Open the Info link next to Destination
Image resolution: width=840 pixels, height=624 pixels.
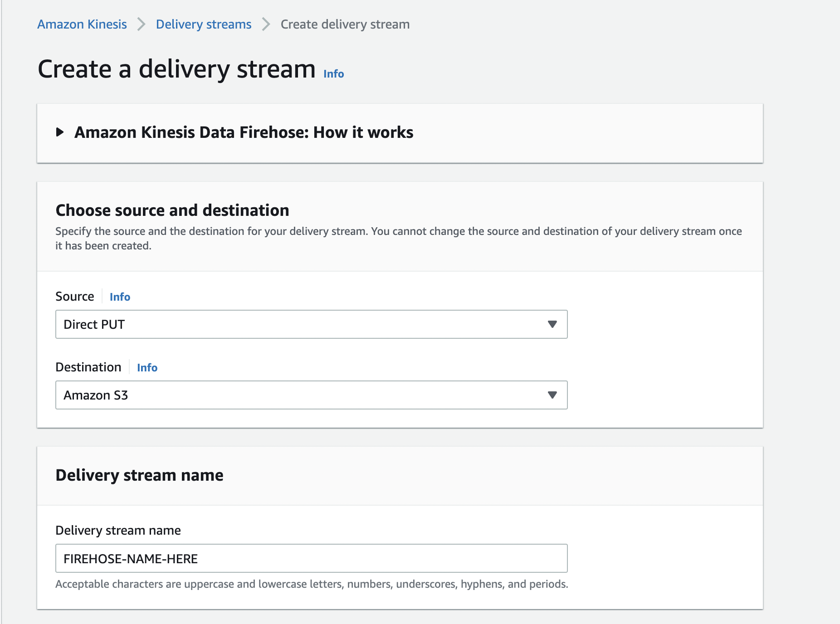click(147, 367)
